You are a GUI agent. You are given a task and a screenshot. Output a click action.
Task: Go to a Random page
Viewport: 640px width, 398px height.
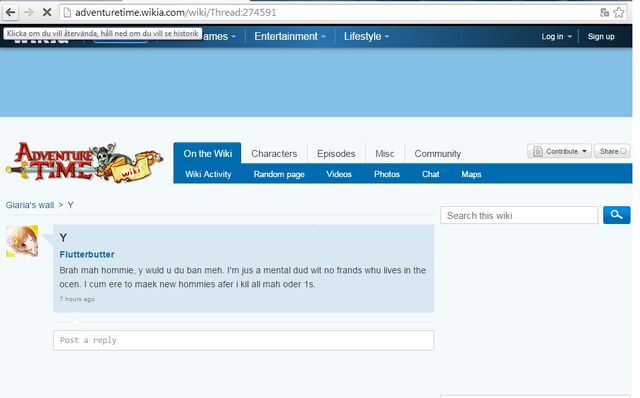point(279,174)
